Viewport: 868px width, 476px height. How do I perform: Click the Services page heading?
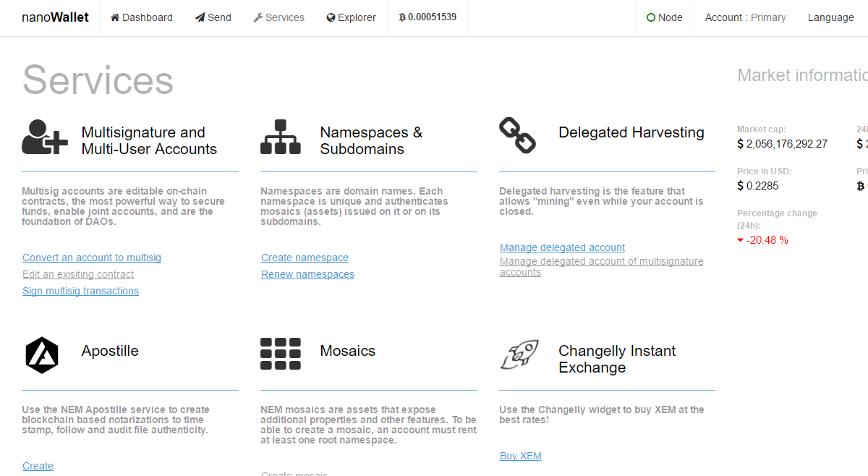(98, 80)
